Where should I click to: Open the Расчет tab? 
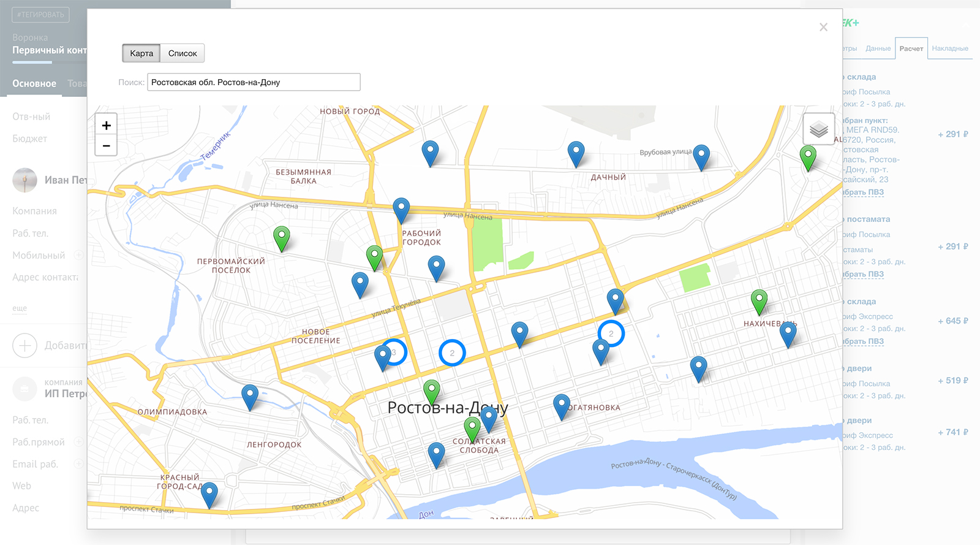[911, 48]
